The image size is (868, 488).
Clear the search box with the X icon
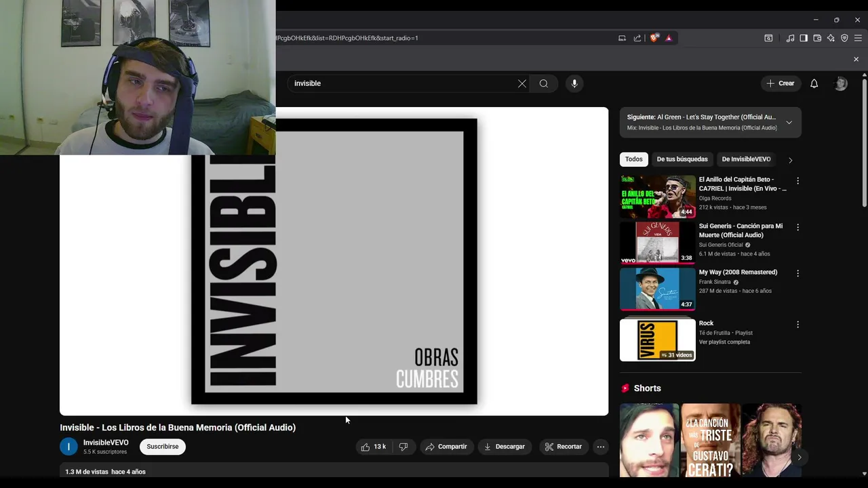click(x=522, y=83)
